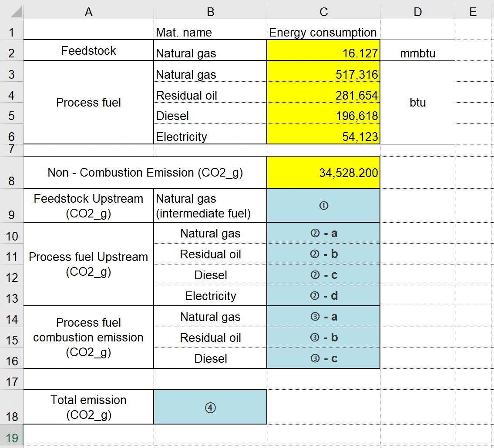Click the cell containing 281,654
The width and height of the screenshot is (494, 448).
pos(323,92)
